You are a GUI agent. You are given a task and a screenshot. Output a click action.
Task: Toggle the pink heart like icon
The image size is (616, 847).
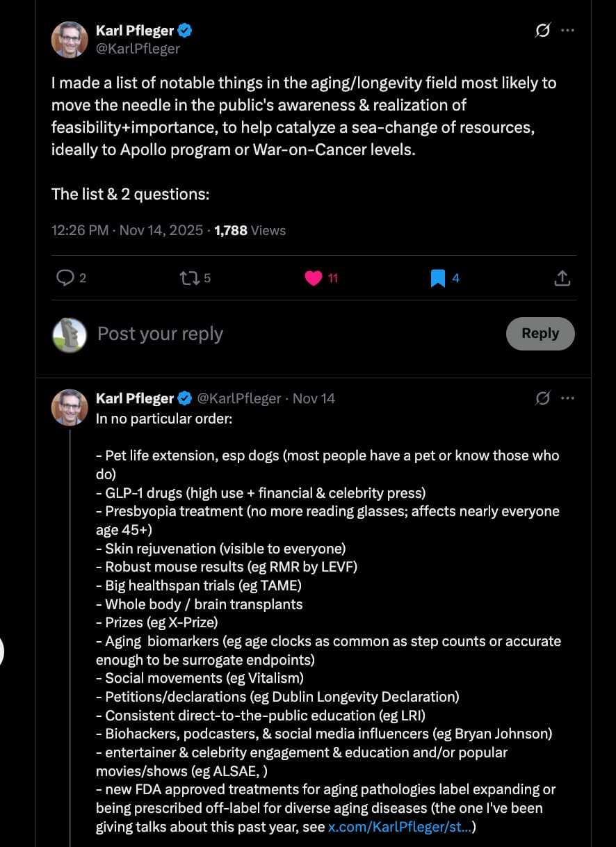coord(314,278)
